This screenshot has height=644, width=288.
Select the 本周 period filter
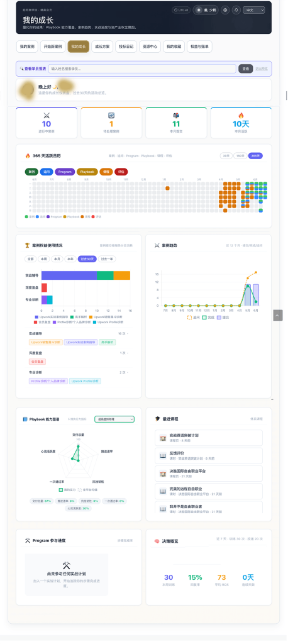[x=43, y=258]
